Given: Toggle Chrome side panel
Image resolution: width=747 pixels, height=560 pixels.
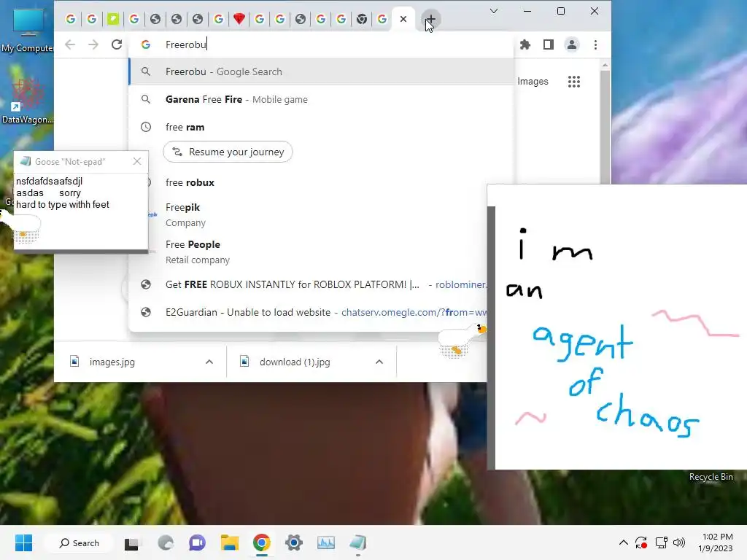Looking at the screenshot, I should (549, 44).
